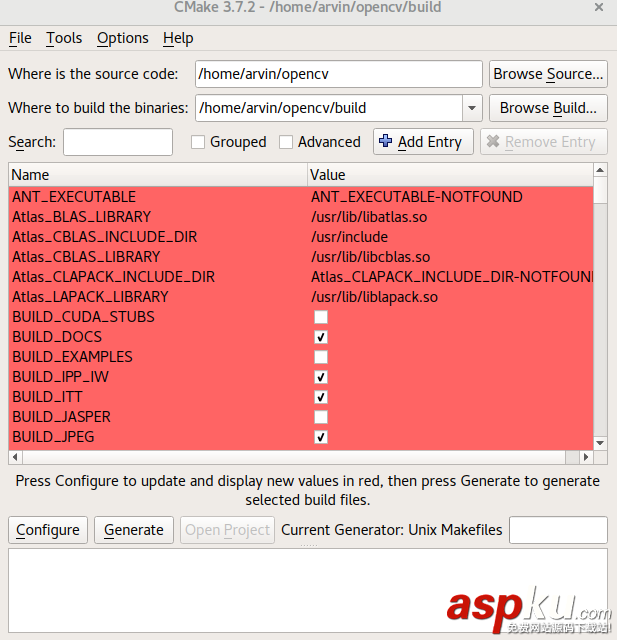This screenshot has width=617, height=640.
Task: Check the BUILD_JASPER checkbox
Action: (x=321, y=417)
